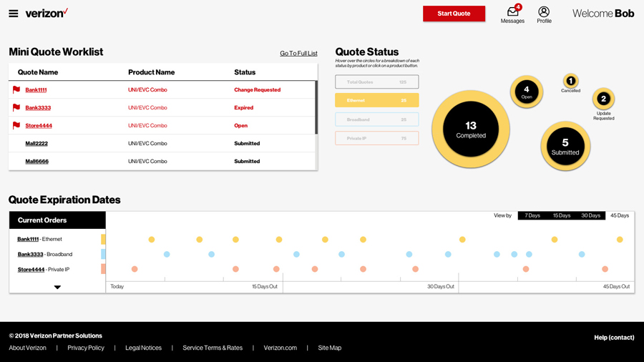Screen dimensions: 644x362
Task: Open the Mall6666 quote link
Action: tap(37, 161)
